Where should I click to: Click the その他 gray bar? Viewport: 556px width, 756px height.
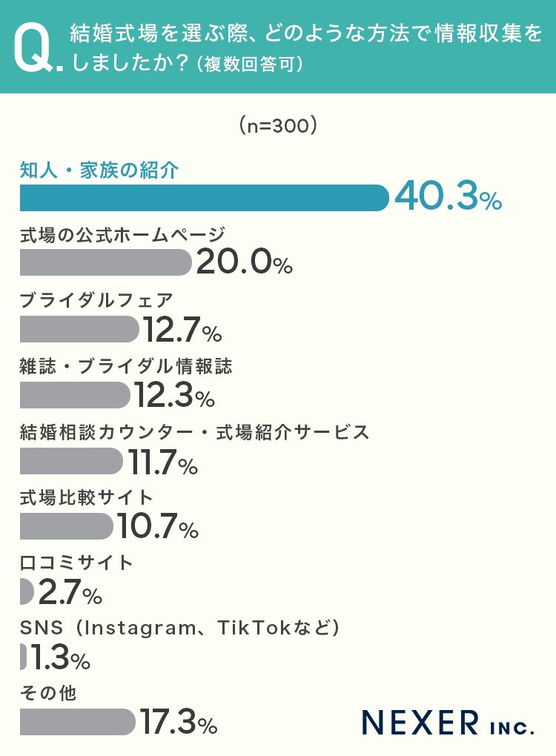78,722
